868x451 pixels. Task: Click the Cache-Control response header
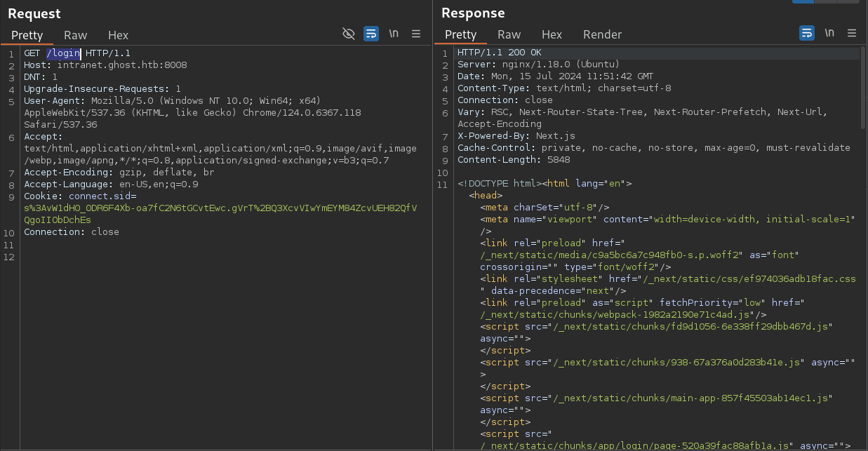coord(654,148)
